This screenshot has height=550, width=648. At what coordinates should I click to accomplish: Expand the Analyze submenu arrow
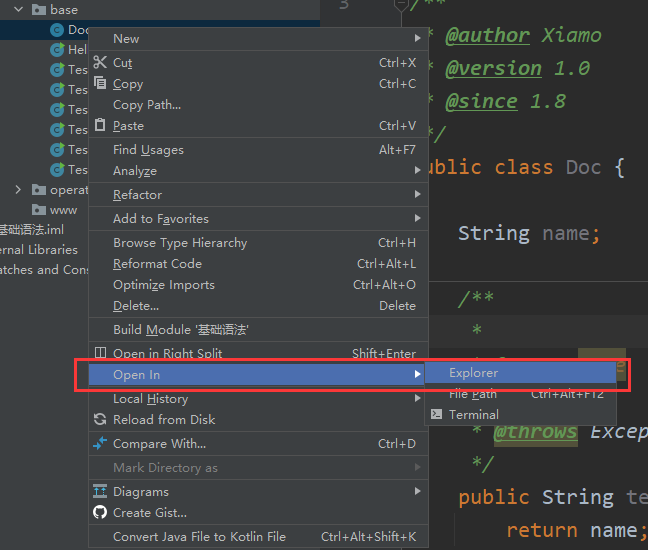point(417,170)
